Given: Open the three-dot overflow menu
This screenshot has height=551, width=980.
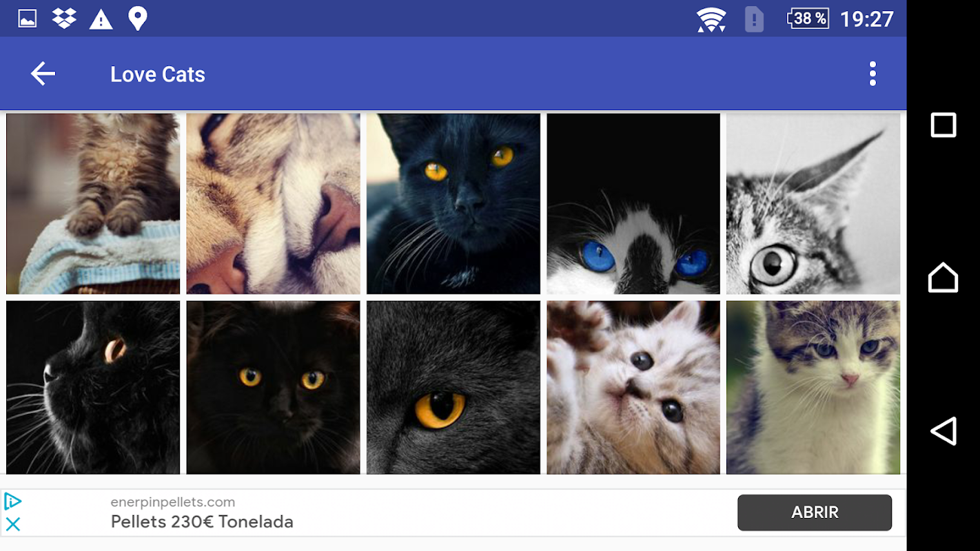Looking at the screenshot, I should tap(872, 74).
